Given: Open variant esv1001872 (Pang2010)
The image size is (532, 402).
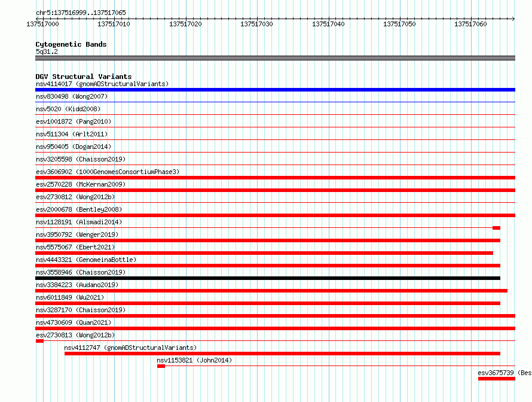Looking at the screenshot, I should click(x=74, y=121).
